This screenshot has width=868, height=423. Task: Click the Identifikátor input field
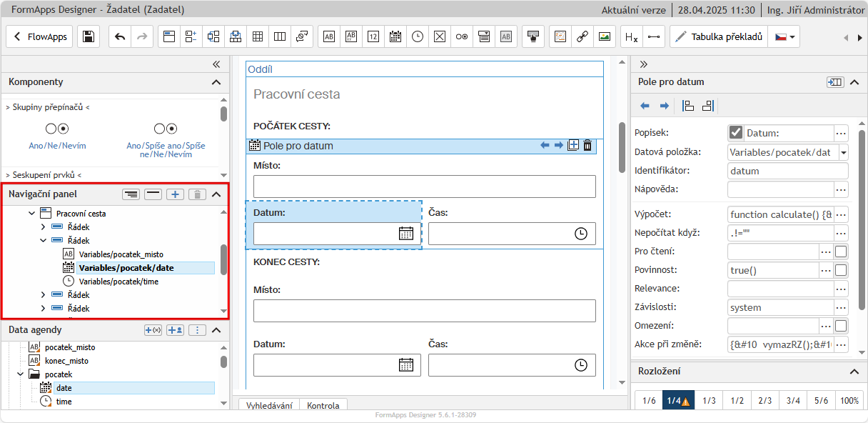pyautogui.click(x=788, y=171)
